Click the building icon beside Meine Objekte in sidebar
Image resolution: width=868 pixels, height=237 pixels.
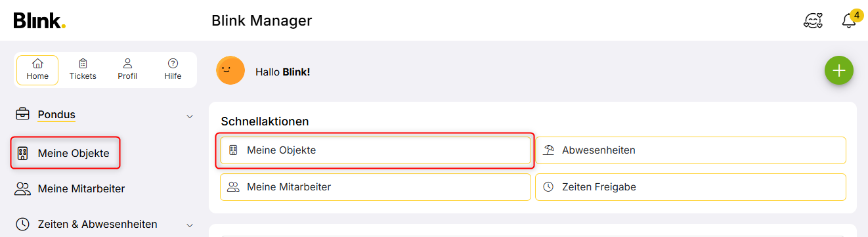pos(22,154)
